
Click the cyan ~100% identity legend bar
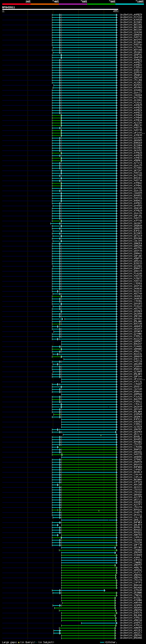point(130,4)
